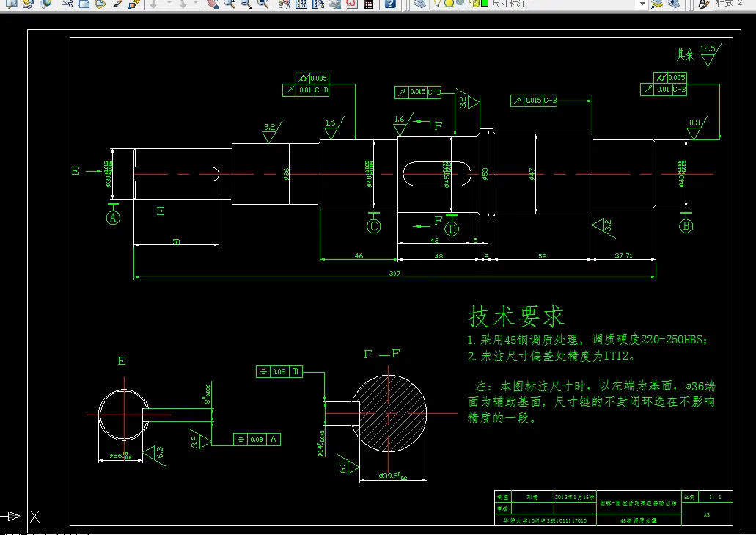
Task: Select the F—F section view title
Action: (382, 354)
